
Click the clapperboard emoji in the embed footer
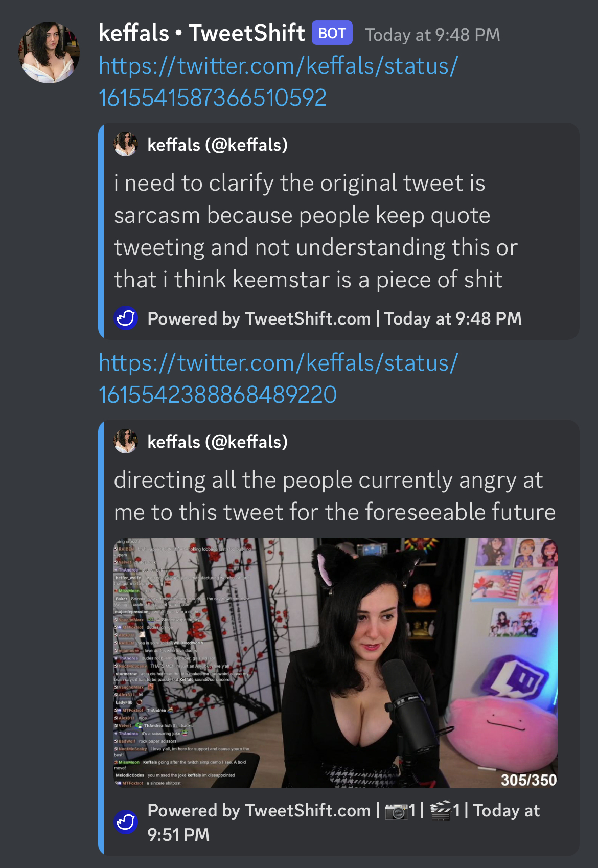(441, 811)
